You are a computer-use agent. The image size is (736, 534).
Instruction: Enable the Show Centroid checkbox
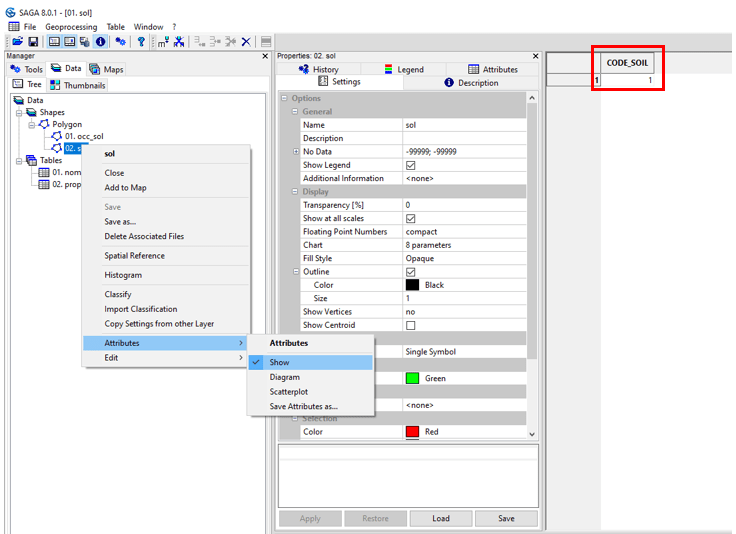[410, 325]
